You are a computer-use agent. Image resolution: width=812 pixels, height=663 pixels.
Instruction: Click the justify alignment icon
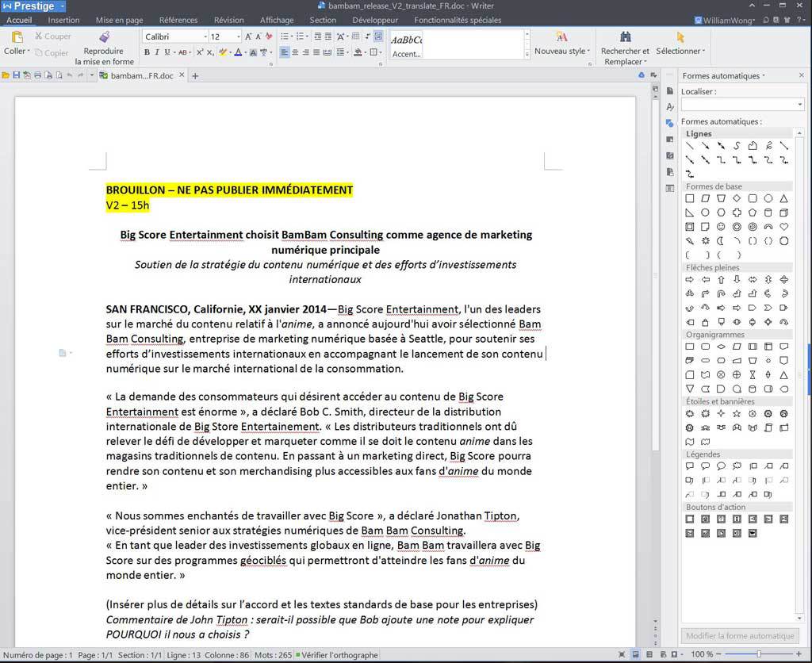click(x=316, y=52)
